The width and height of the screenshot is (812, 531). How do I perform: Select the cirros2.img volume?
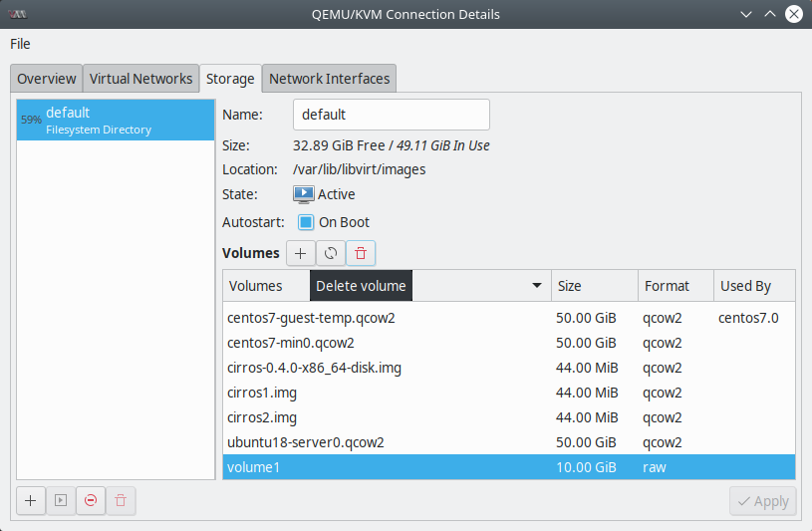click(509, 417)
